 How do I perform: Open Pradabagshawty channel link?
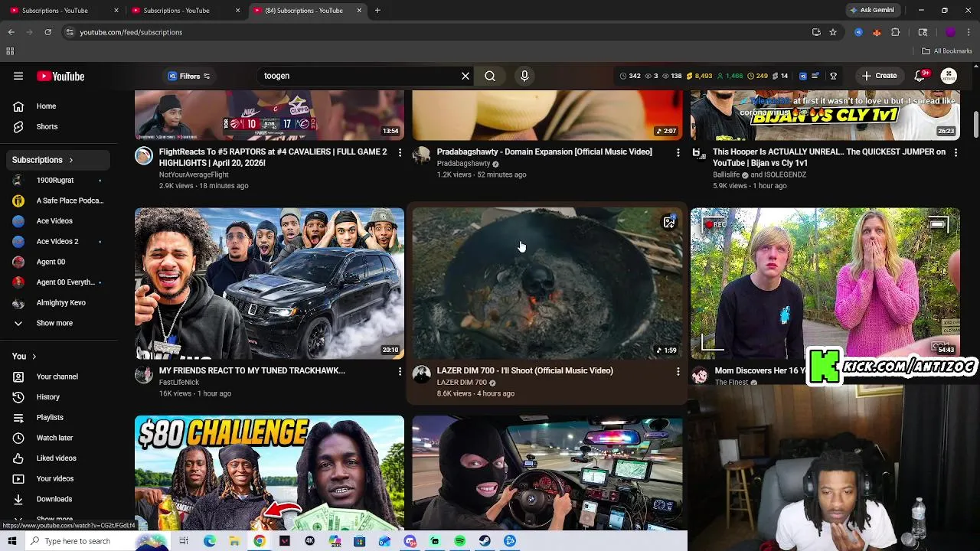click(463, 164)
